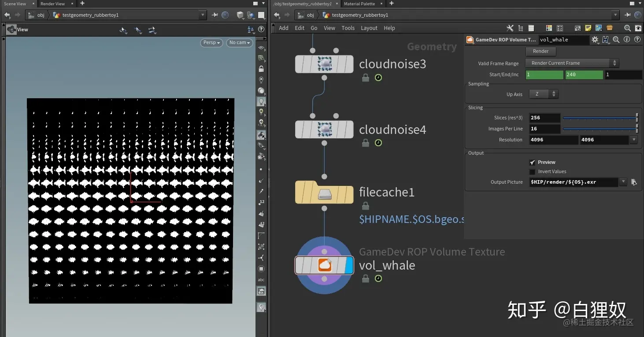
Task: Open the node color palette icon
Action: pyautogui.click(x=549, y=28)
